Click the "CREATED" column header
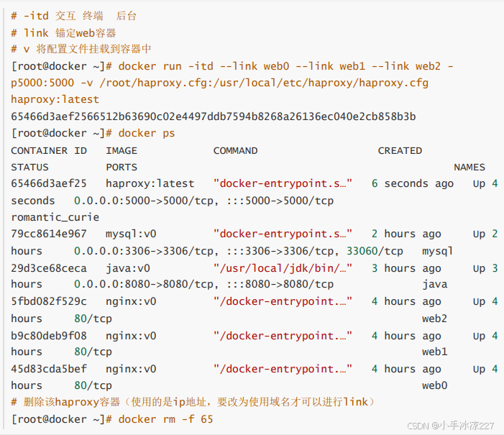Screen dimensions: 504x435 pyautogui.click(x=400, y=150)
